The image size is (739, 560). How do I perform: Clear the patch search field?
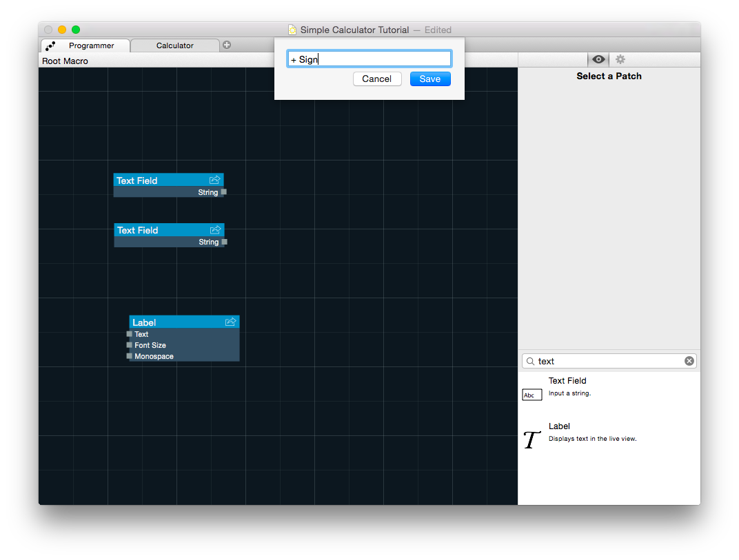click(689, 361)
